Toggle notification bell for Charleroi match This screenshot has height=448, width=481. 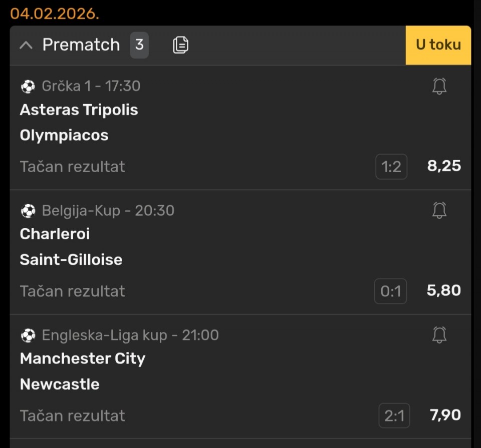439,211
